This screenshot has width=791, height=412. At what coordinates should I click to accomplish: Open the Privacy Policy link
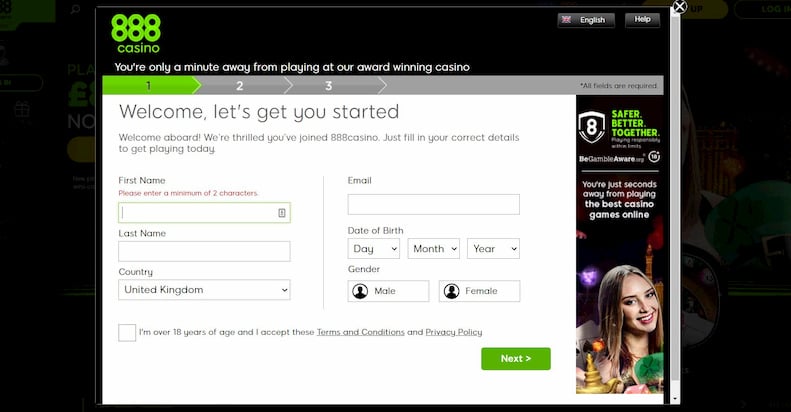click(454, 332)
